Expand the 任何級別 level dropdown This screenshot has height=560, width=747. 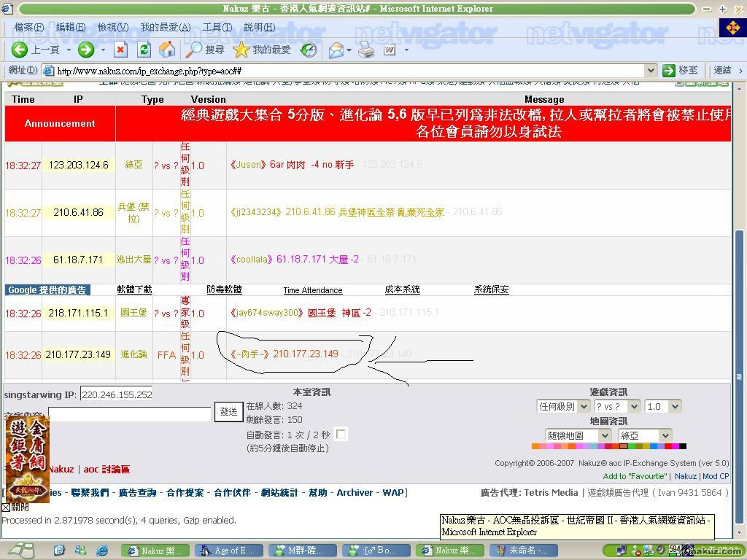pyautogui.click(x=566, y=406)
